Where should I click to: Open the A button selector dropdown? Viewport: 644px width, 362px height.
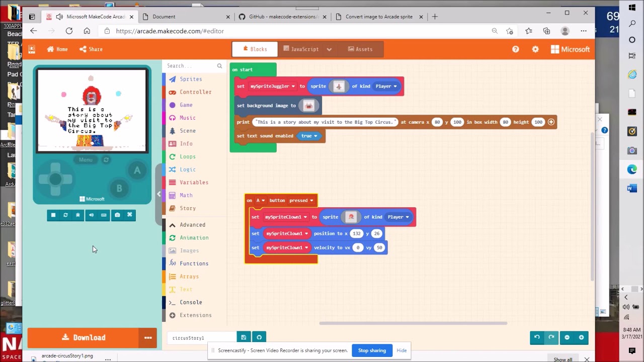260,200
